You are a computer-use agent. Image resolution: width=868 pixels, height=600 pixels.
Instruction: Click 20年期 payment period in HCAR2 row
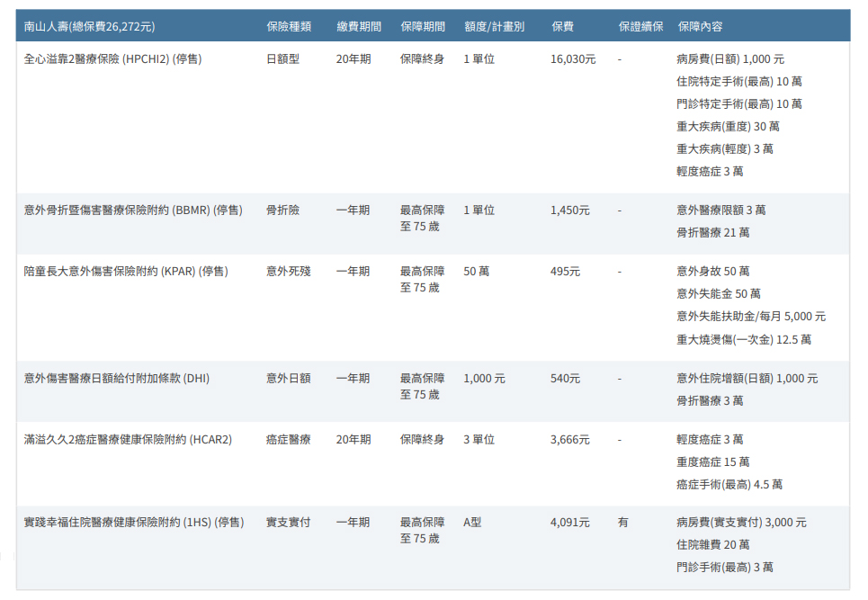click(353, 440)
